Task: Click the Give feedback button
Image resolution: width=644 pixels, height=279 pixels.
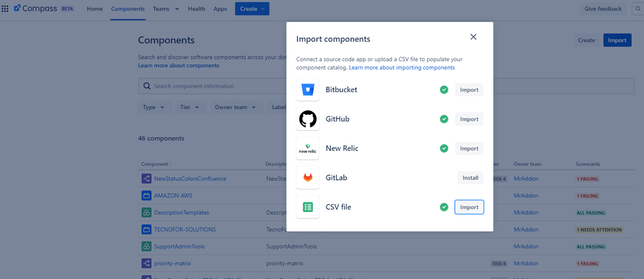Action: tap(603, 8)
